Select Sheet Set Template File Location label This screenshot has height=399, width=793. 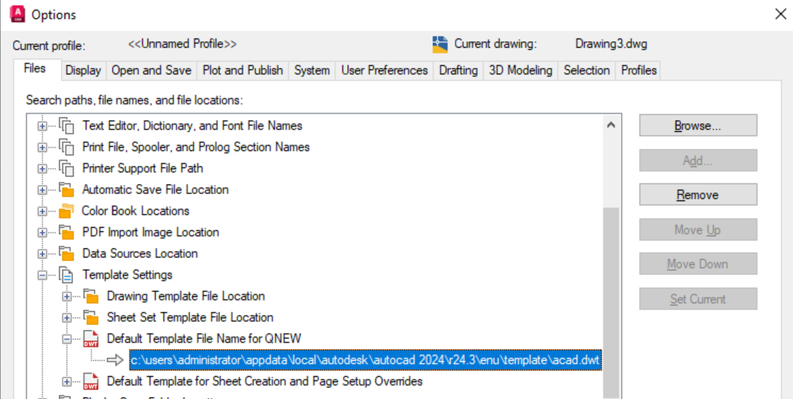[190, 317]
